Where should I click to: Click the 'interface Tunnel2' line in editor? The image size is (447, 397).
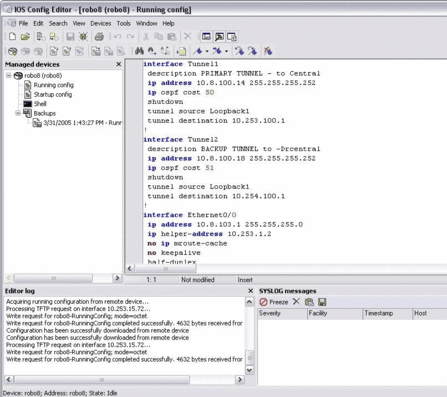click(181, 140)
